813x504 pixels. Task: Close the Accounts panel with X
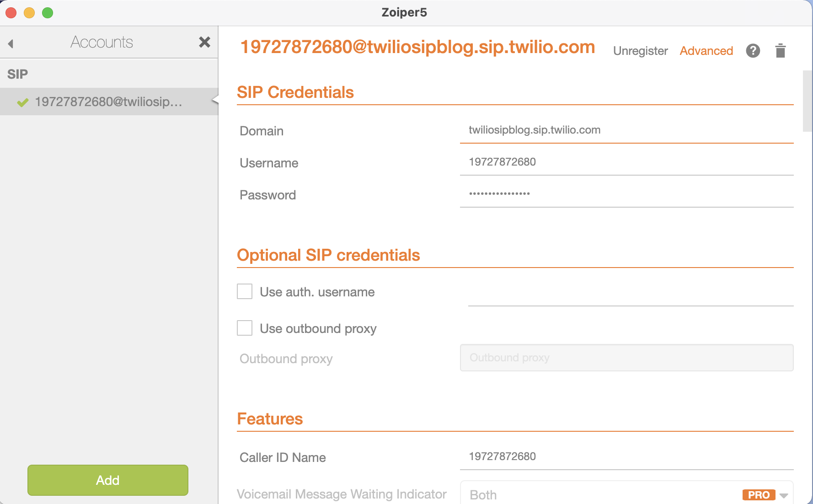coord(204,42)
